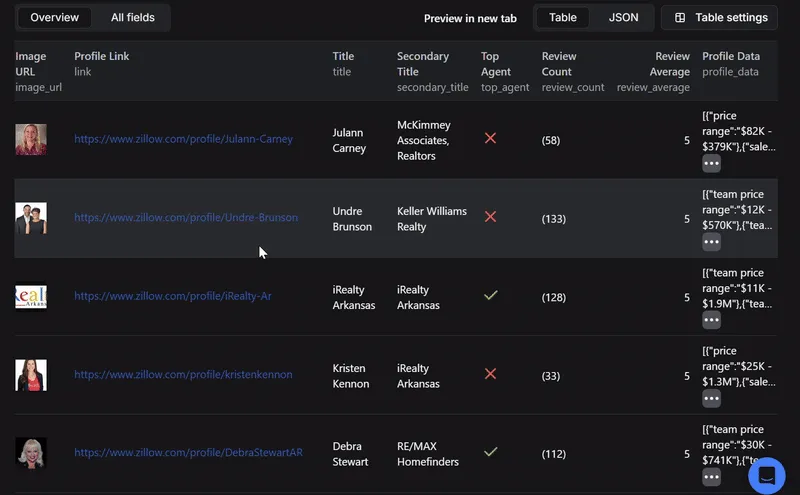800x495 pixels.
Task: Click 'McKimmey Associates, Realtors' cell
Action: coord(423,140)
